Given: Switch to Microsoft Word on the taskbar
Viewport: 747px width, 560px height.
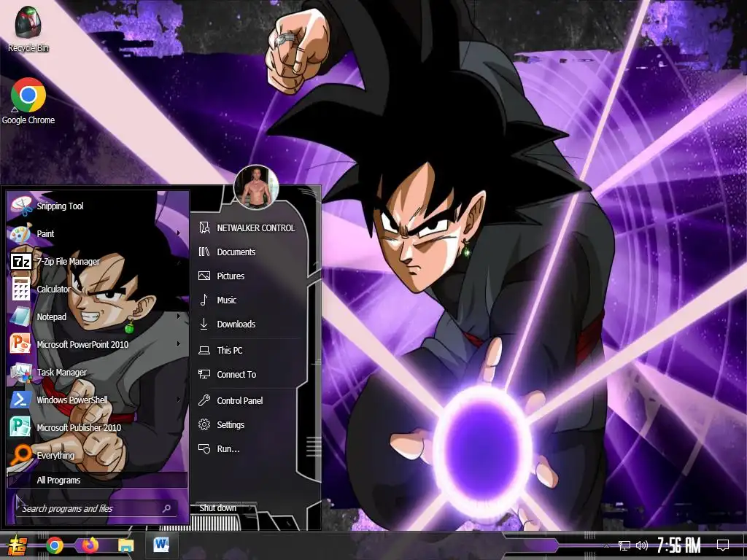Looking at the screenshot, I should (x=161, y=545).
